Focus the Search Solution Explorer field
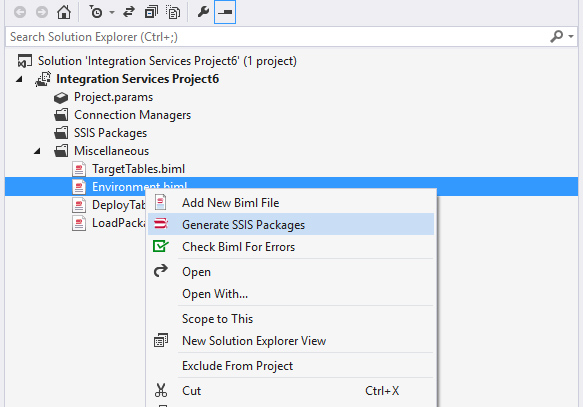This screenshot has height=407, width=583. point(277,37)
